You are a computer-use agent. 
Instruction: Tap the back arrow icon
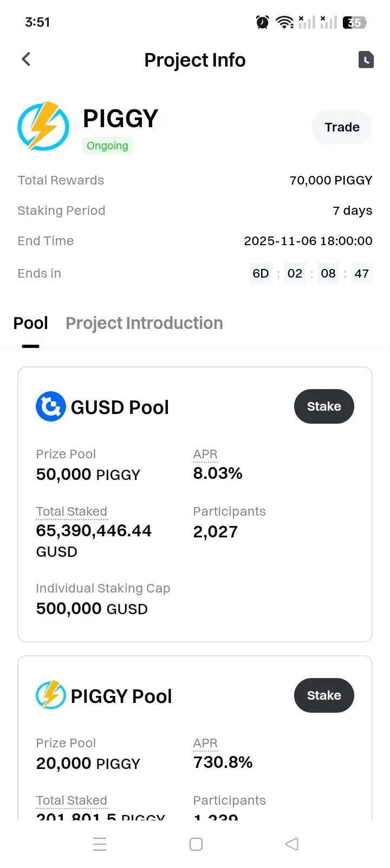[x=26, y=60]
